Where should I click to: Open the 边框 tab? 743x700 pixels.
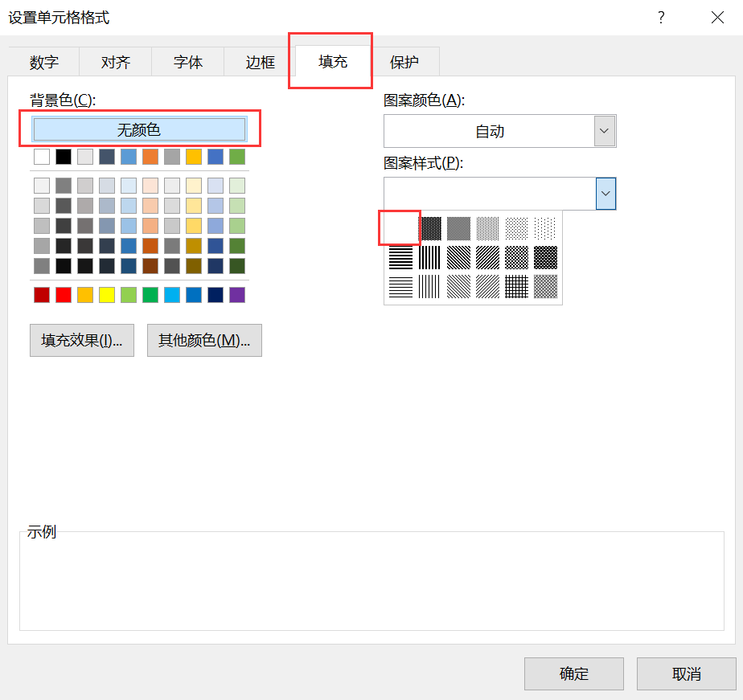point(261,62)
